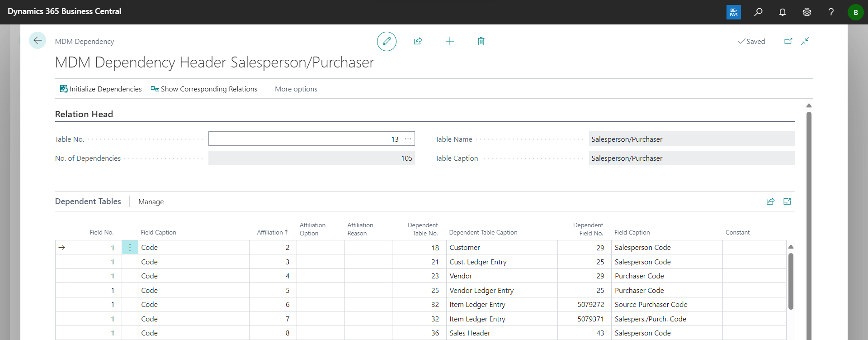Click Show Corresponding Relations action
The width and height of the screenshot is (868, 340).
[204, 89]
